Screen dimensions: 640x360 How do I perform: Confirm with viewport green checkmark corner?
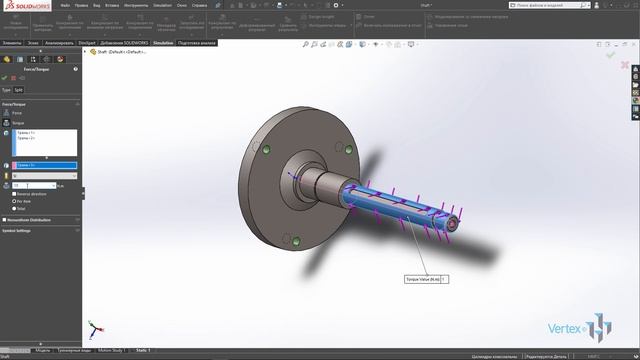(611, 55)
